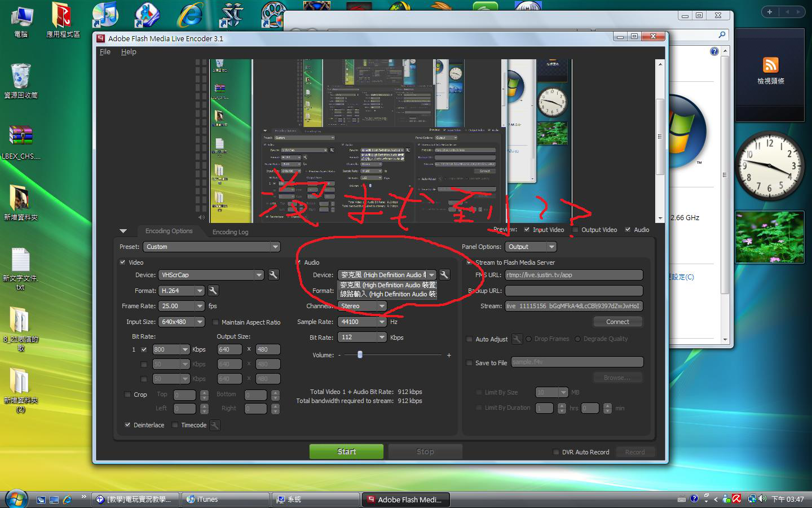Open video Format dropdown showing H.264
This screenshot has width=812, height=508.
181,291
